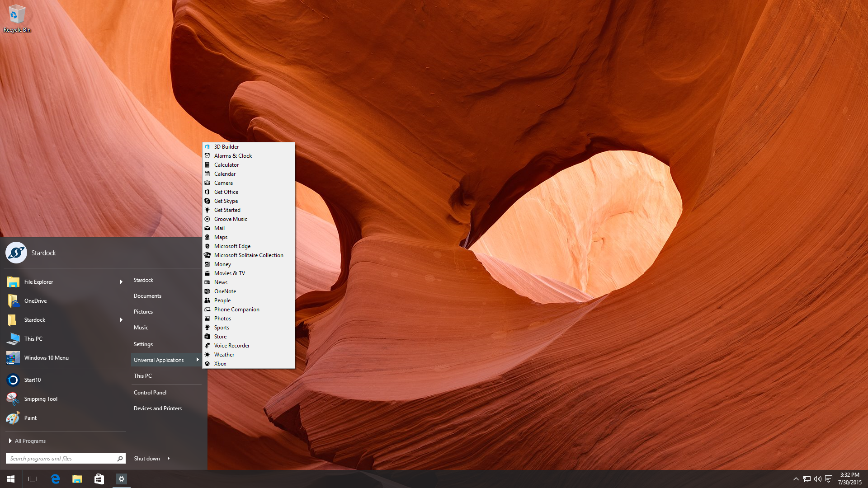The width and height of the screenshot is (868, 488).
Task: Click the Stardock user avatar icon
Action: (x=16, y=253)
